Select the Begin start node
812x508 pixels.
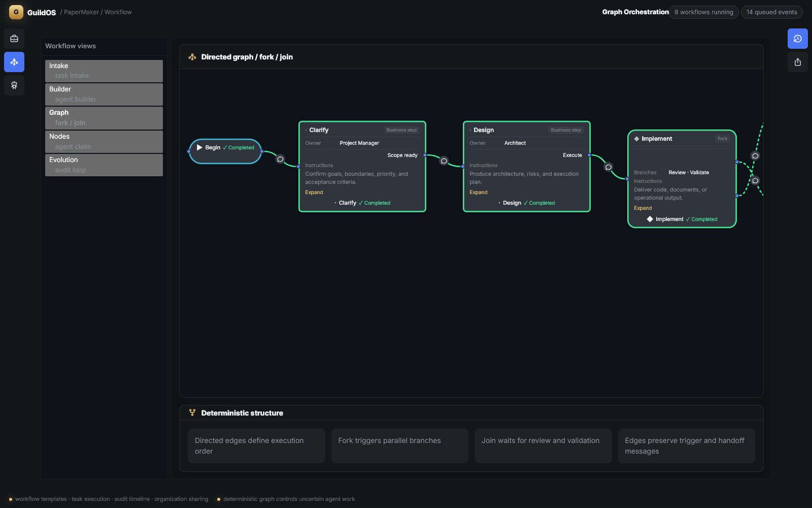click(x=225, y=151)
